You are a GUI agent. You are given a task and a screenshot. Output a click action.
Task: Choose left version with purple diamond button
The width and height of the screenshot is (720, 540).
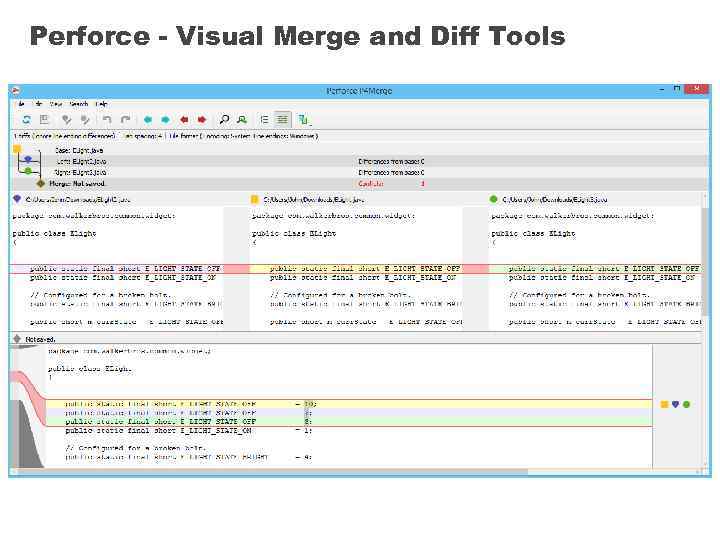coord(675,405)
